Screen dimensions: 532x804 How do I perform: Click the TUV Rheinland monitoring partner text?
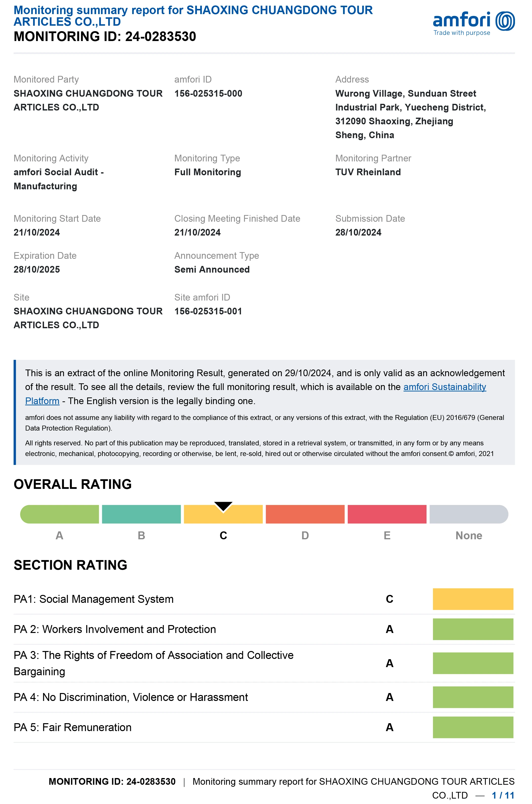[x=368, y=172]
